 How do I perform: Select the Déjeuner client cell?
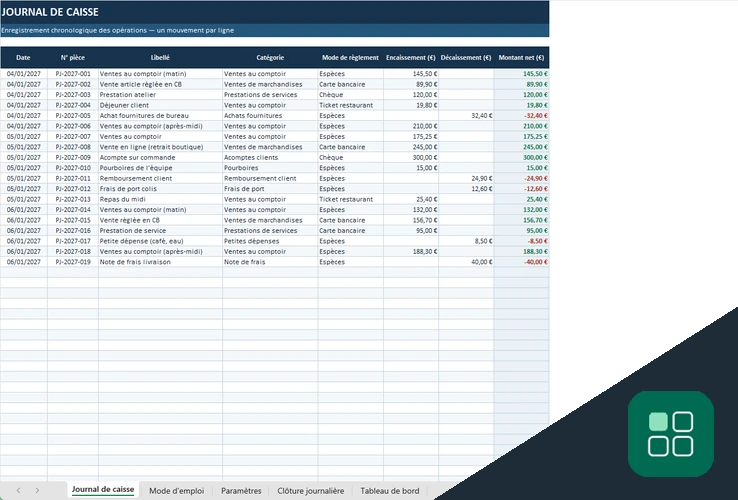pyautogui.click(x=160, y=105)
